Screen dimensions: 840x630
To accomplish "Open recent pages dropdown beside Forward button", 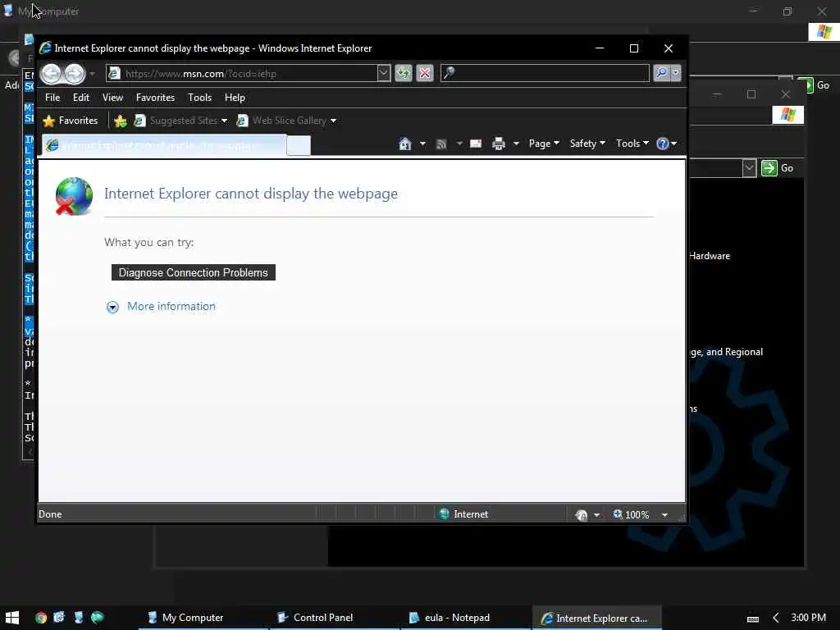I will [x=92, y=73].
